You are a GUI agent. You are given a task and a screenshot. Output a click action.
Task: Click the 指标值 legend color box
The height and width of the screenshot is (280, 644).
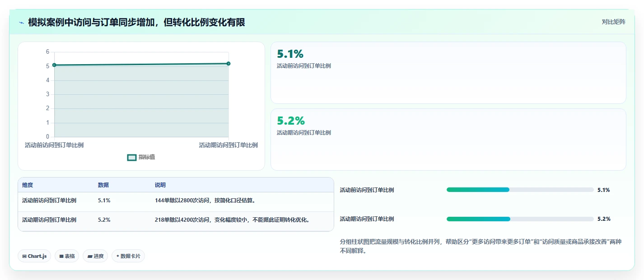point(132,158)
